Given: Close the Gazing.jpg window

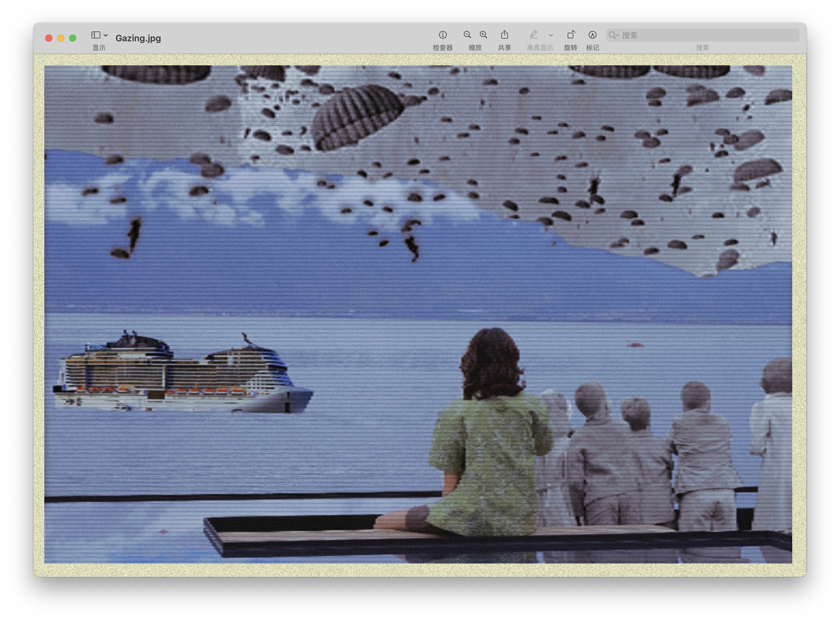Looking at the screenshot, I should [x=49, y=38].
